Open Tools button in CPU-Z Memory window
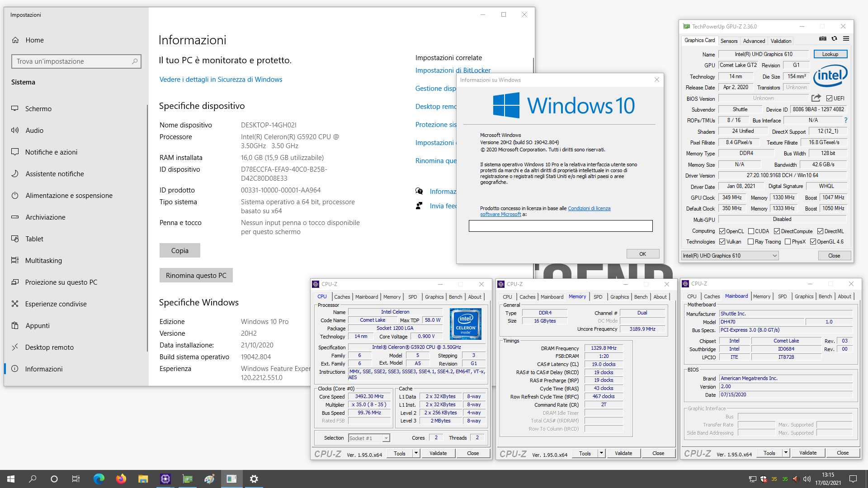Viewport: 868px width, 488px height. point(585,453)
